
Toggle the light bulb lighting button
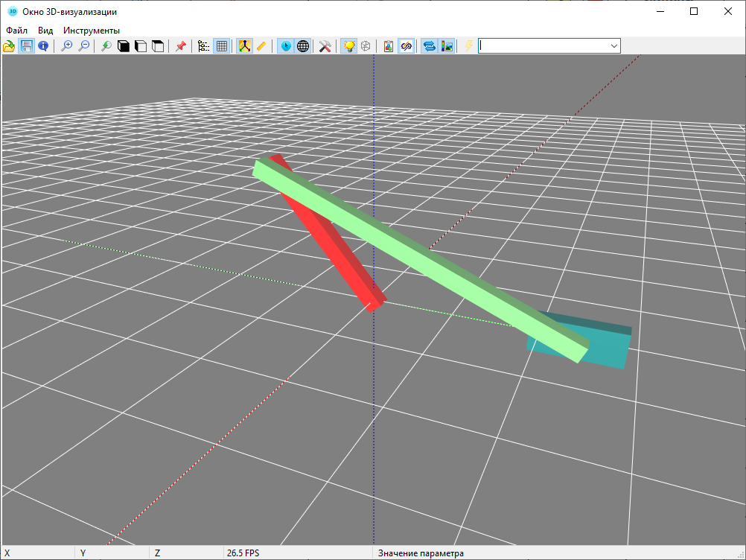(348, 46)
